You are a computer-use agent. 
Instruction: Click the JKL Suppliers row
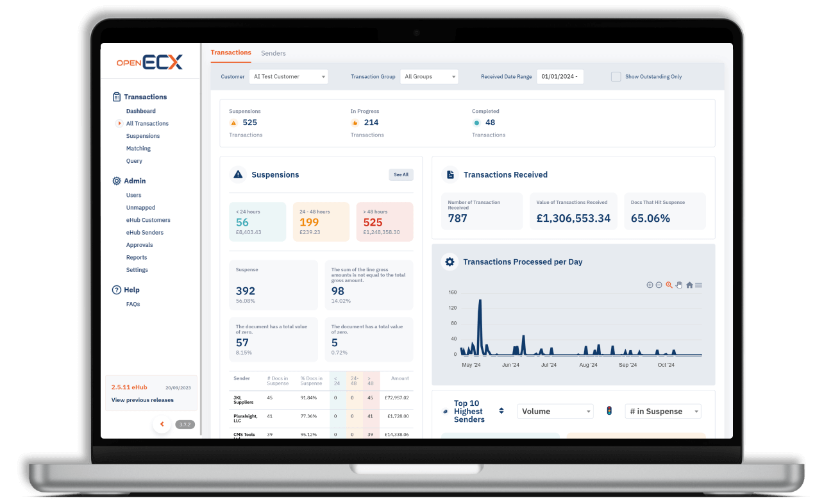(x=321, y=399)
